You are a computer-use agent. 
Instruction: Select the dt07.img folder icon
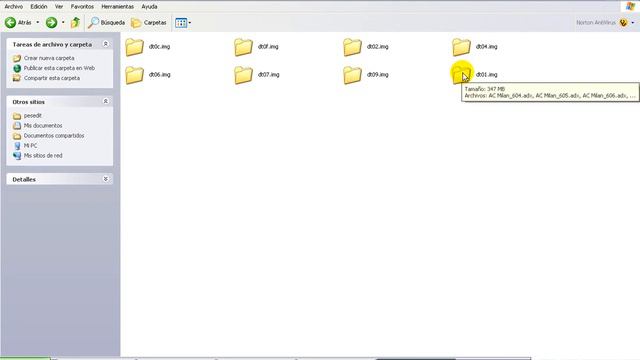pyautogui.click(x=243, y=75)
